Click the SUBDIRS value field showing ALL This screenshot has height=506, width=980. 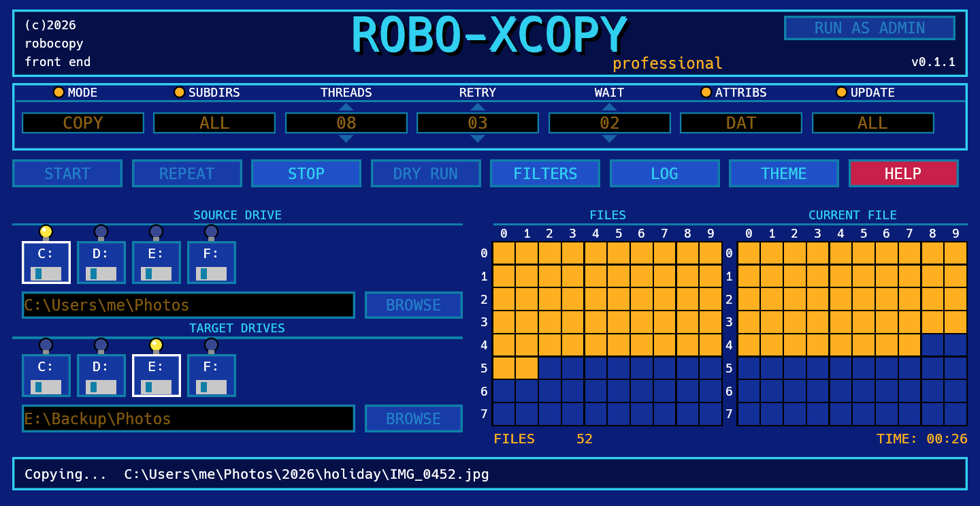(214, 123)
